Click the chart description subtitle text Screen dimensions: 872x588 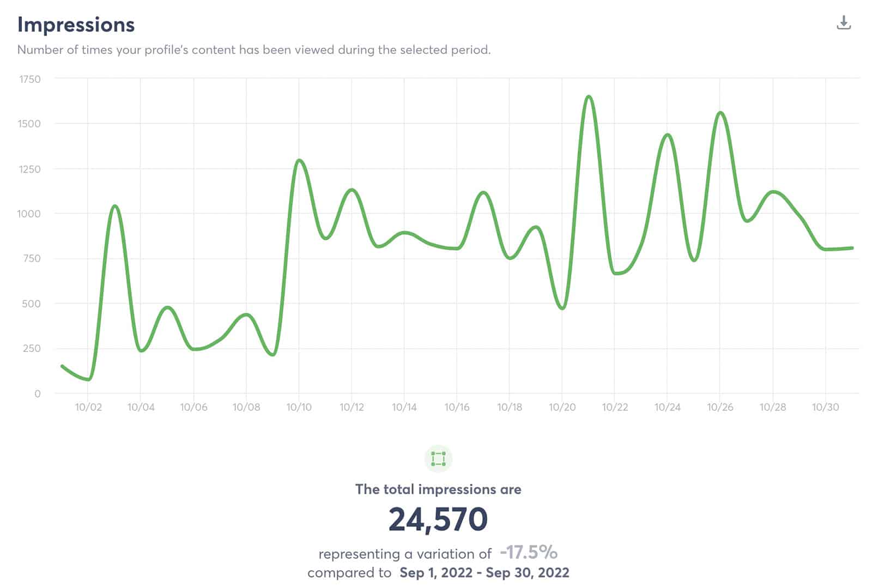[254, 50]
